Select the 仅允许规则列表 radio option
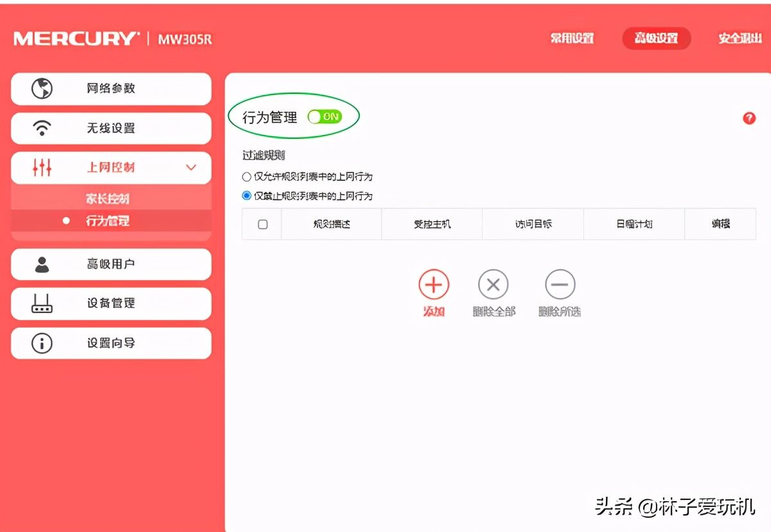Image resolution: width=771 pixels, height=532 pixels. (247, 177)
